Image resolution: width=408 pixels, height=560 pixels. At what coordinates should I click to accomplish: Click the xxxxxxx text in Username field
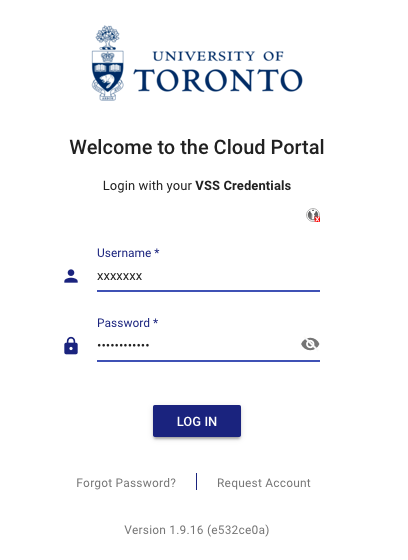tap(120, 276)
